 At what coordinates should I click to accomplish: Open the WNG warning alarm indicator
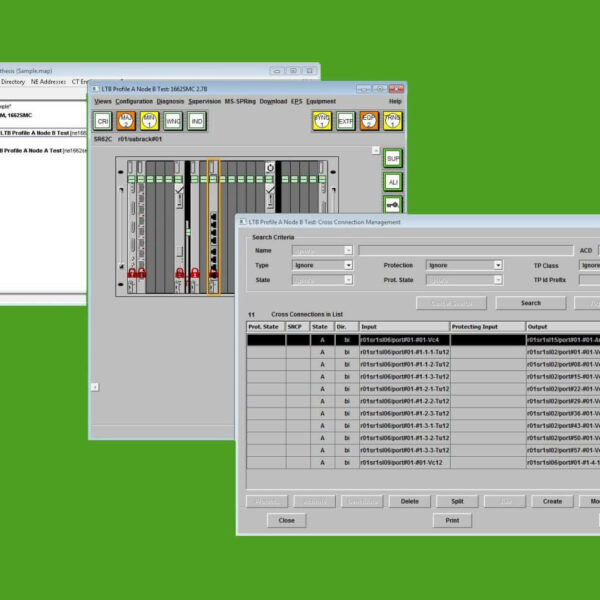coord(173,121)
